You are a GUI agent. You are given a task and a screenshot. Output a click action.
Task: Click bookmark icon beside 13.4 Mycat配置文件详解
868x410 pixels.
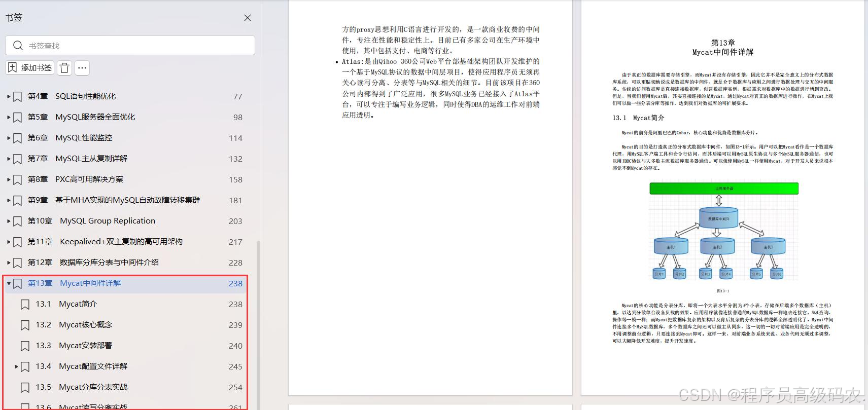pos(25,366)
